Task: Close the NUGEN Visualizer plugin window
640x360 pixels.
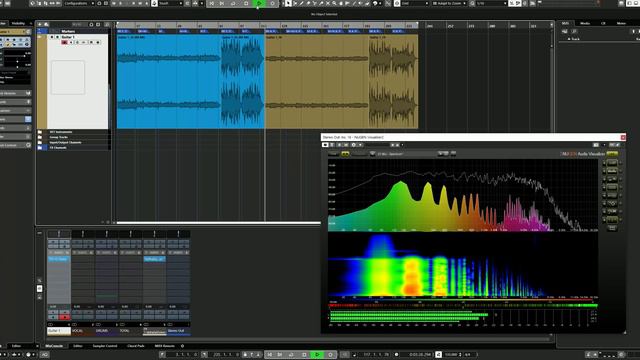Action: pyautogui.click(x=623, y=138)
